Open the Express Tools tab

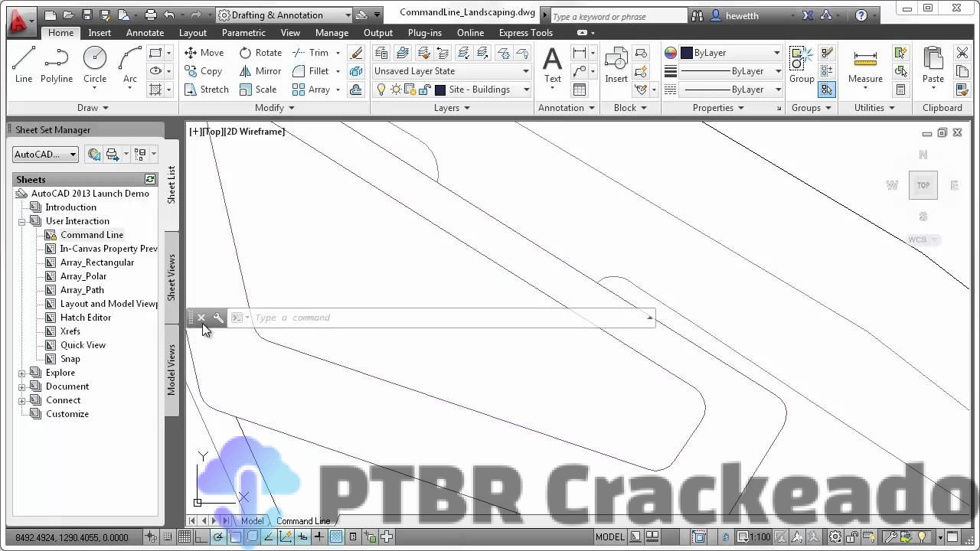[x=525, y=33]
